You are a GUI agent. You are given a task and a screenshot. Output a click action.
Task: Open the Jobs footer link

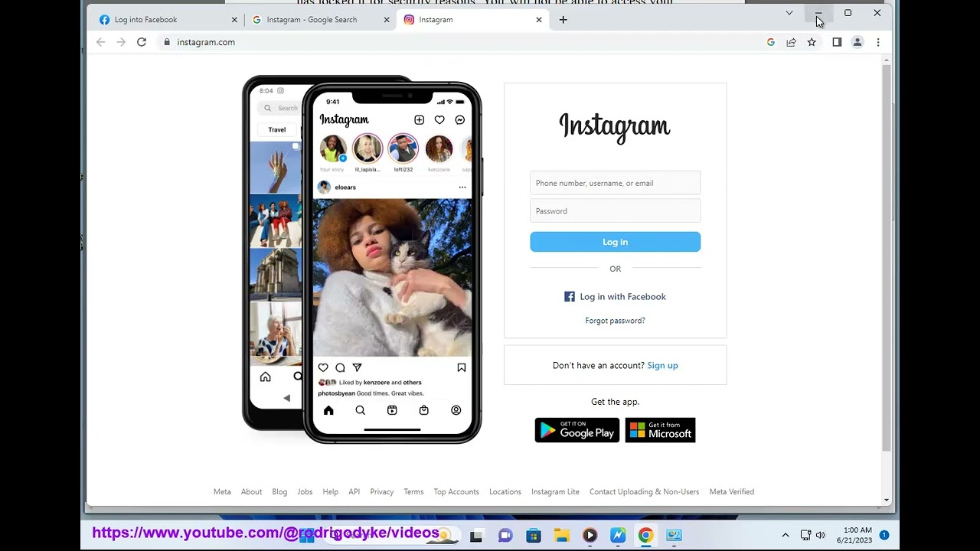pos(305,492)
